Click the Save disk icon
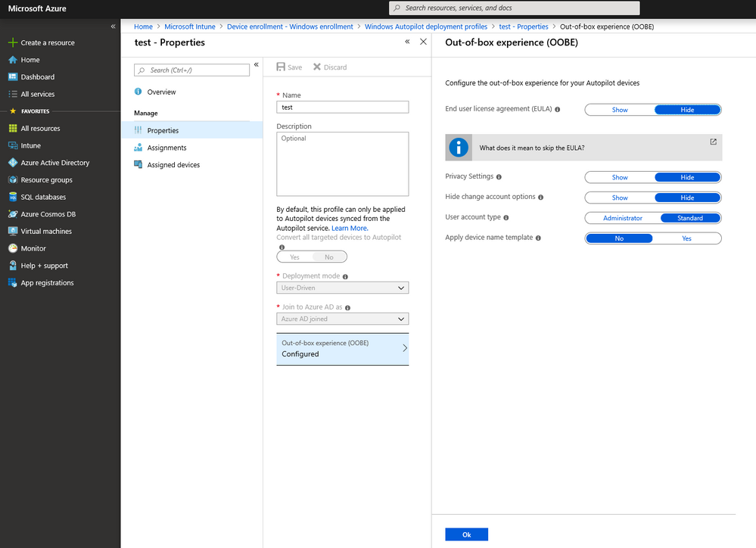The width and height of the screenshot is (756, 548). point(281,67)
